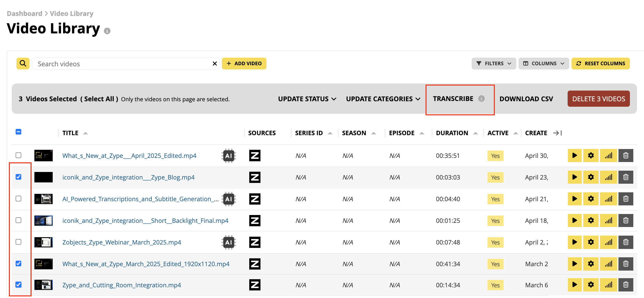Play What_s_New_at_Zype___April_2025_Edited.mp4

point(575,156)
